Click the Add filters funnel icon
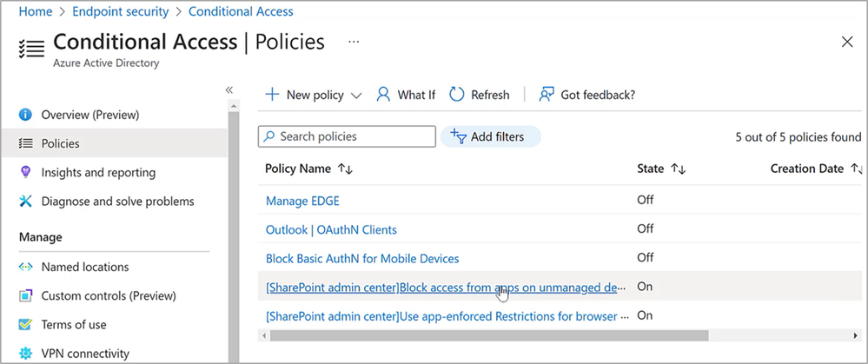868x364 pixels. 459,136
